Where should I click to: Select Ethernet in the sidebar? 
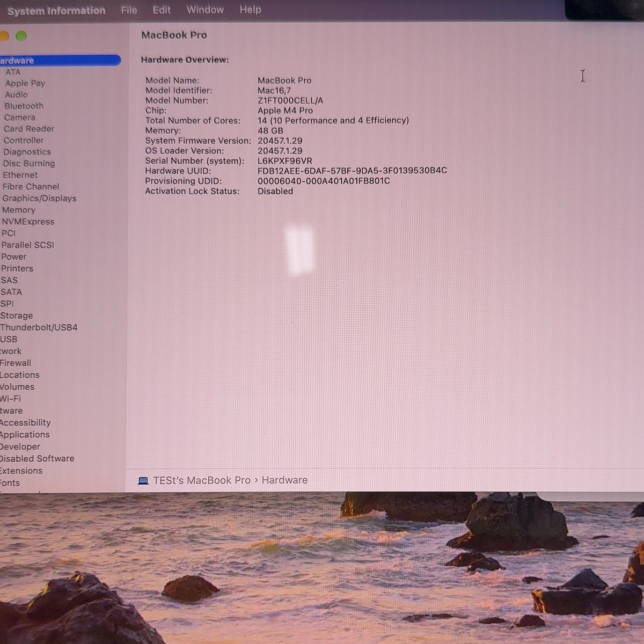[20, 175]
